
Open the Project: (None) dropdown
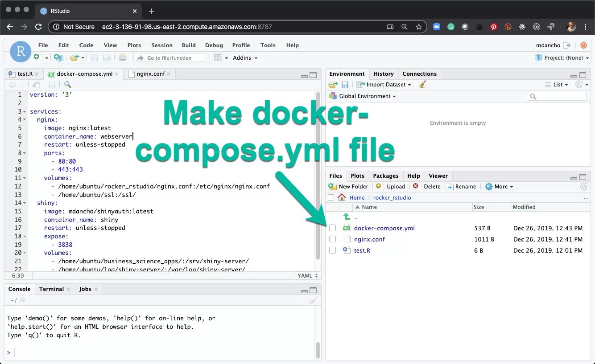pos(561,57)
